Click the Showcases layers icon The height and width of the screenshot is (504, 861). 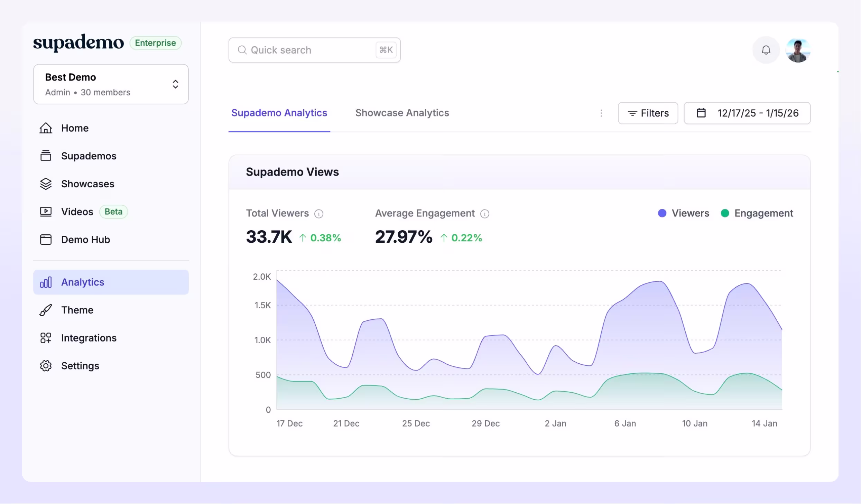pyautogui.click(x=46, y=184)
